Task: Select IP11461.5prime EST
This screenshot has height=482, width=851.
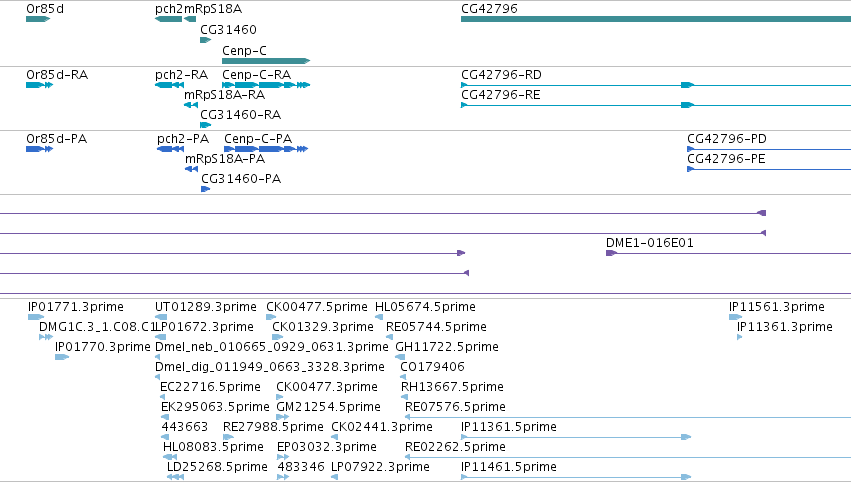Action: [576, 477]
